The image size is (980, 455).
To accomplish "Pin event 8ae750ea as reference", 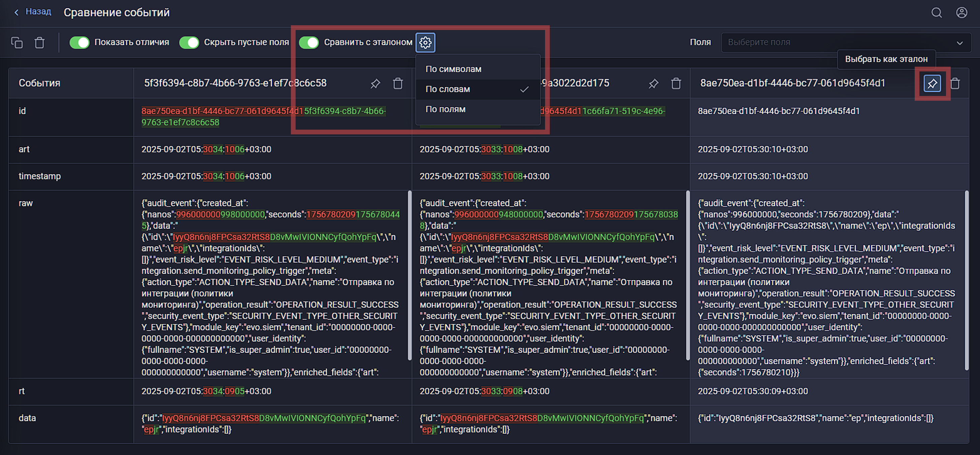I will point(932,83).
